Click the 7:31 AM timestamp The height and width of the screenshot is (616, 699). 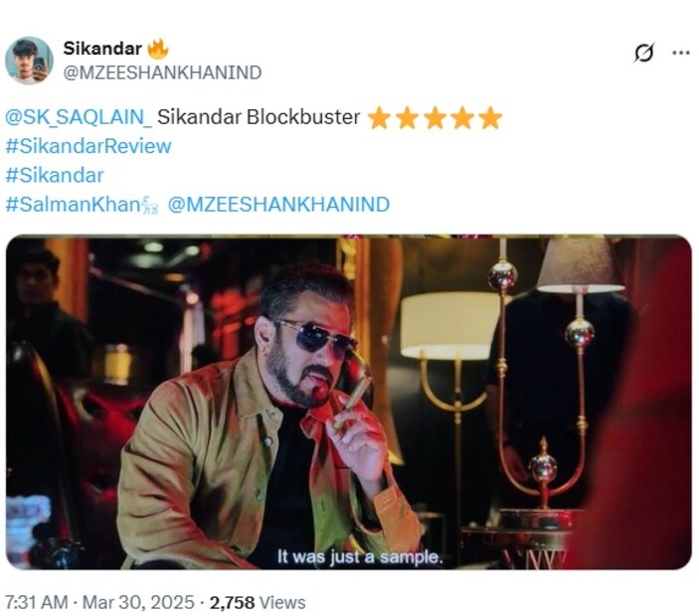coord(37,602)
